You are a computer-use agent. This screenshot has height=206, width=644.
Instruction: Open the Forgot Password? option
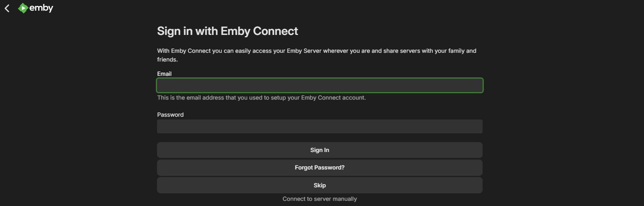[x=320, y=167]
